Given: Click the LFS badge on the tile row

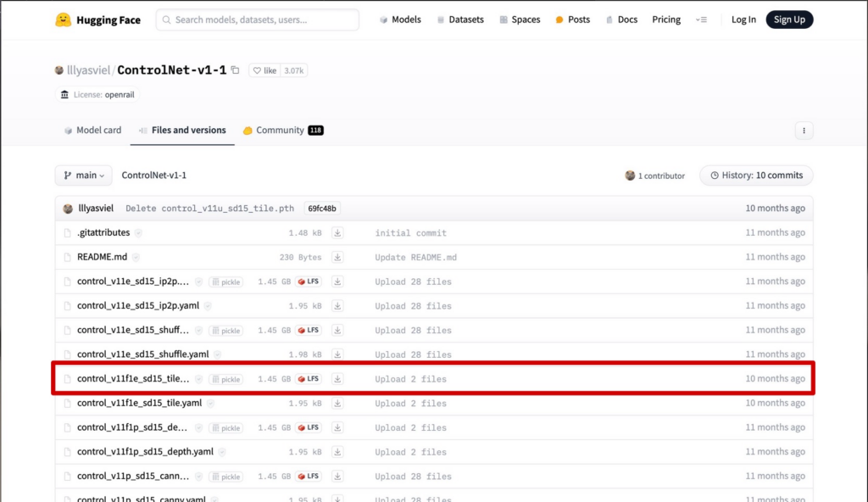Looking at the screenshot, I should 309,379.
